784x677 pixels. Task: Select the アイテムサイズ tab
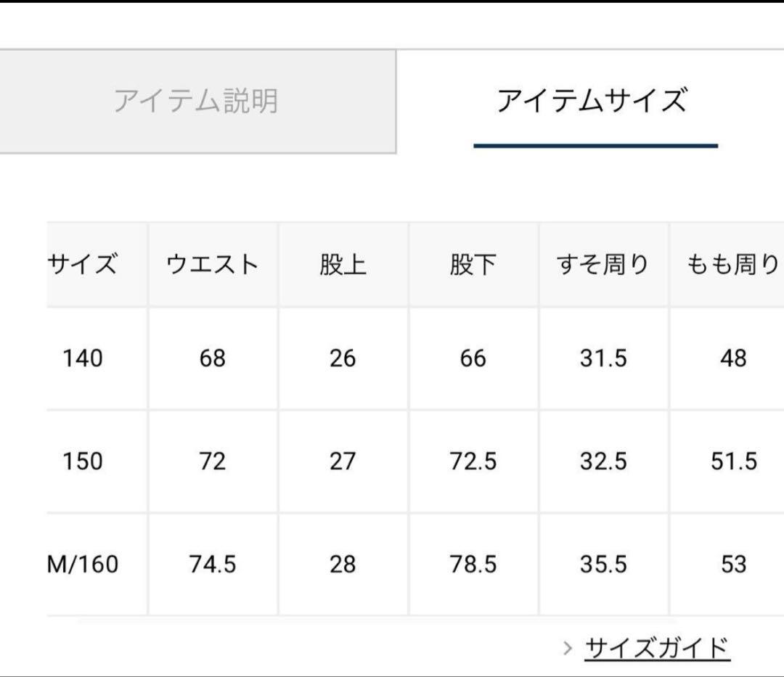pyautogui.click(x=591, y=101)
